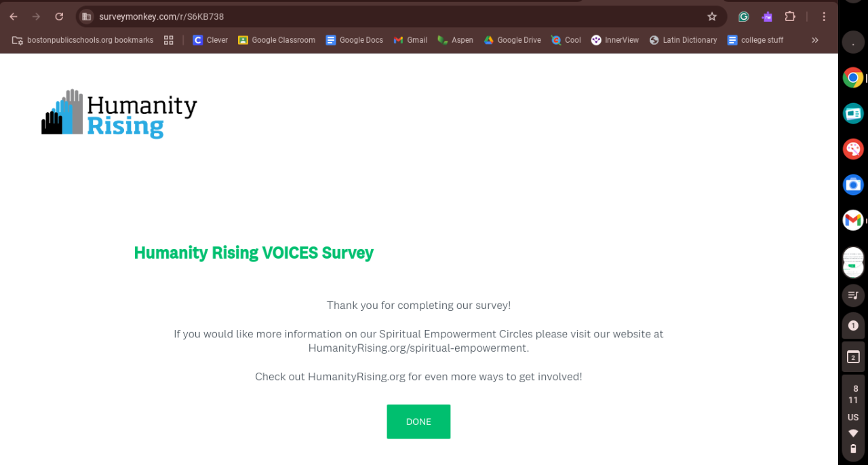View site information icon in address bar
Image resolution: width=868 pixels, height=465 pixels.
pos(86,16)
